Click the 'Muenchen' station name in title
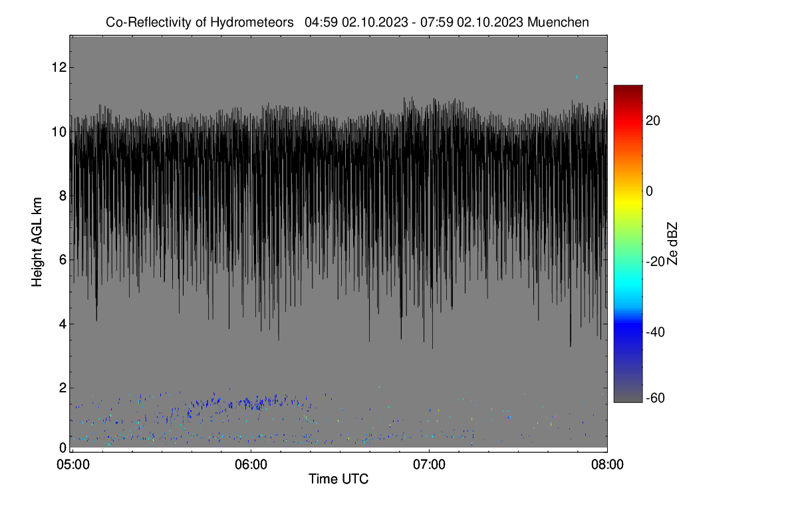 pyautogui.click(x=557, y=22)
